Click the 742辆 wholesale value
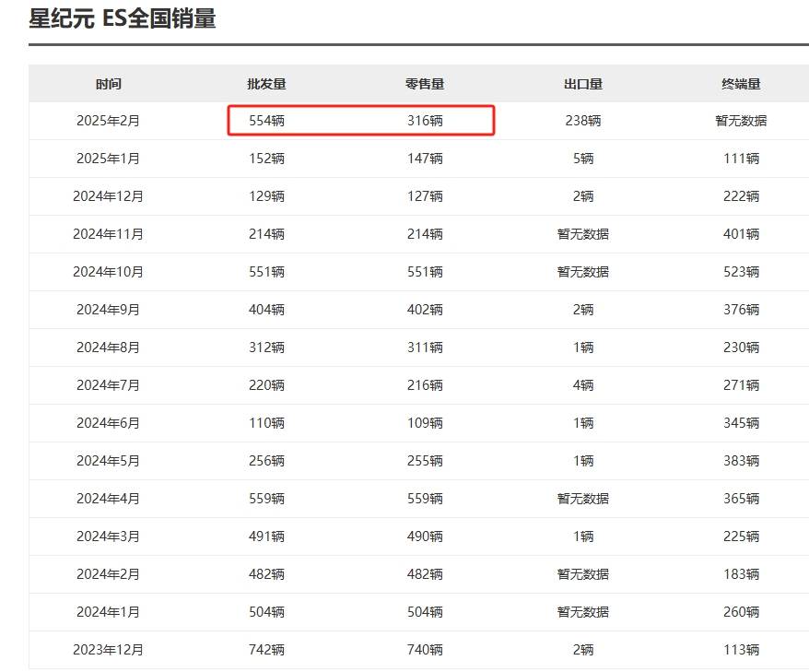Screen dimensions: 809x672 click(x=266, y=649)
